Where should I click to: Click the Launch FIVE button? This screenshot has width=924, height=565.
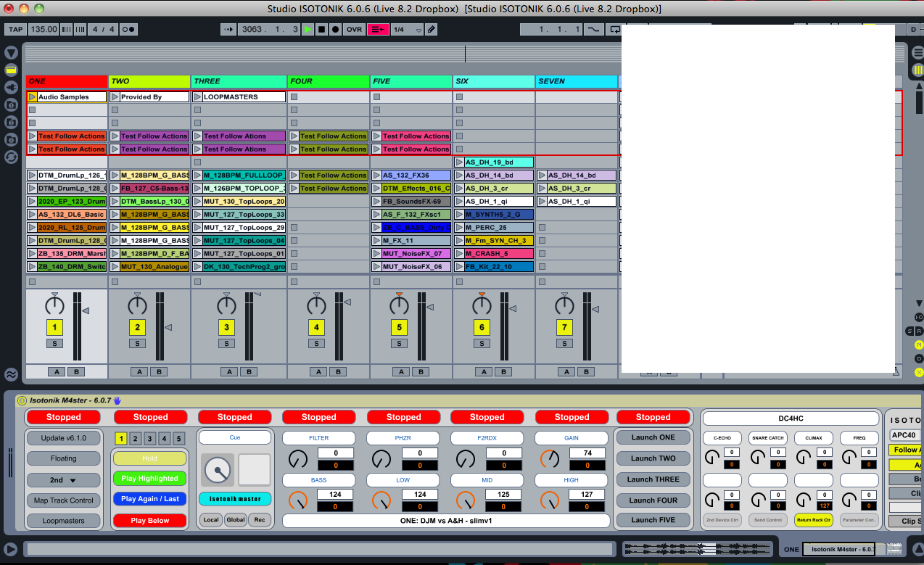(653, 520)
